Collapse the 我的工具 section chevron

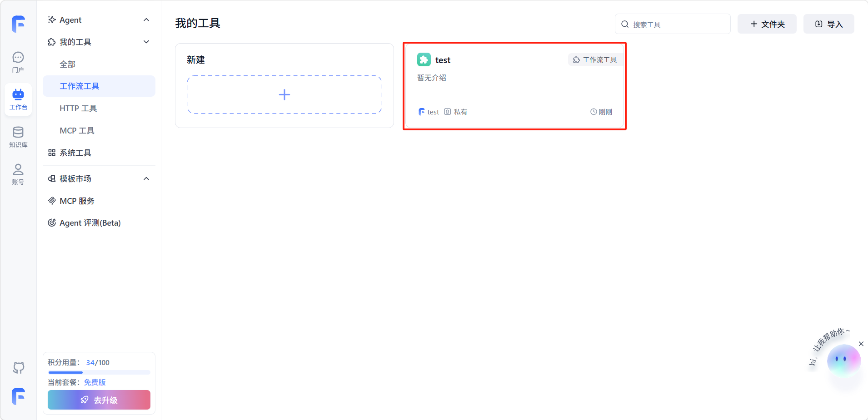[x=146, y=42]
